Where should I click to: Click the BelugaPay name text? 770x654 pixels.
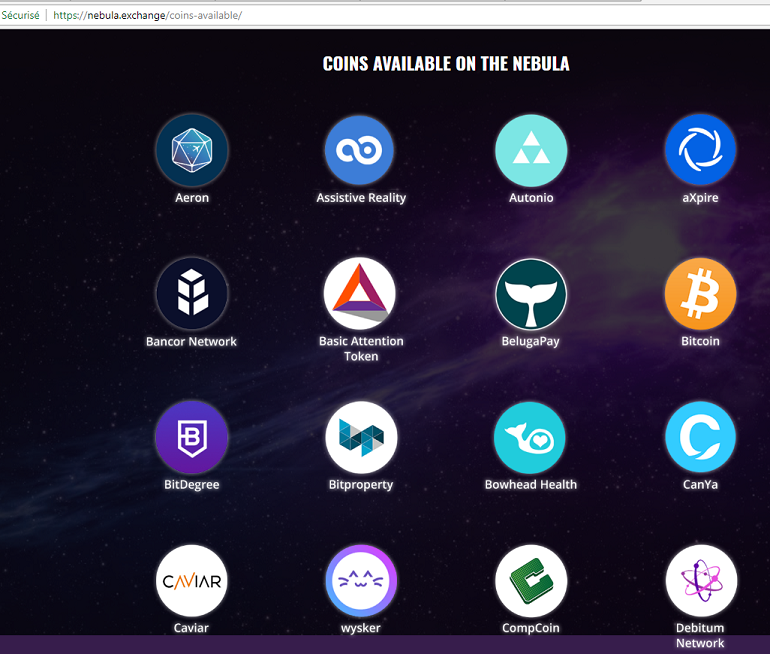tap(531, 342)
